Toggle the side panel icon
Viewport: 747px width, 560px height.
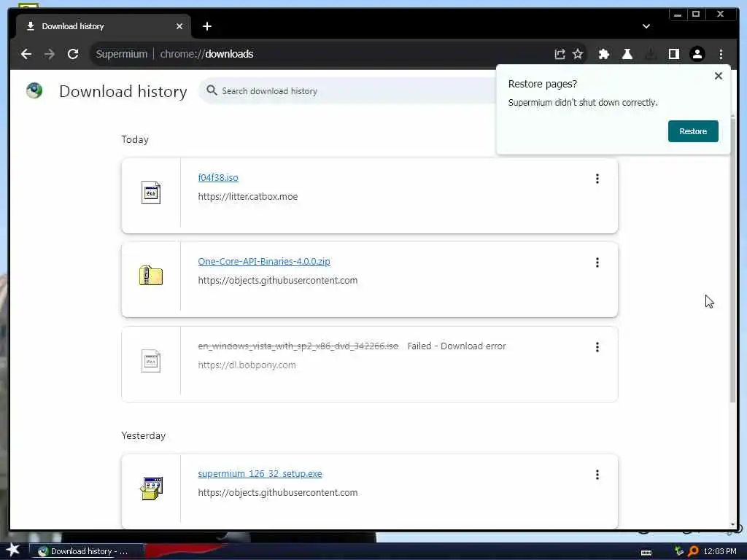(x=673, y=54)
